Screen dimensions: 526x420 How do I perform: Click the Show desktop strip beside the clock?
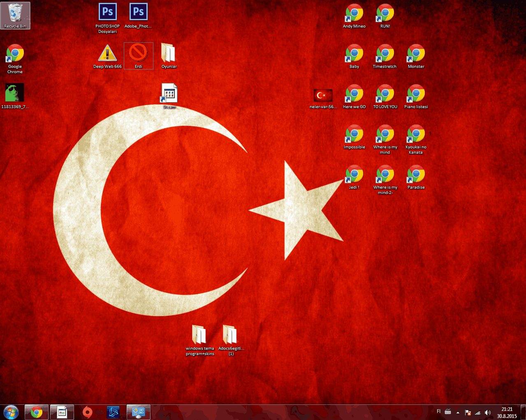pyautogui.click(x=523, y=412)
